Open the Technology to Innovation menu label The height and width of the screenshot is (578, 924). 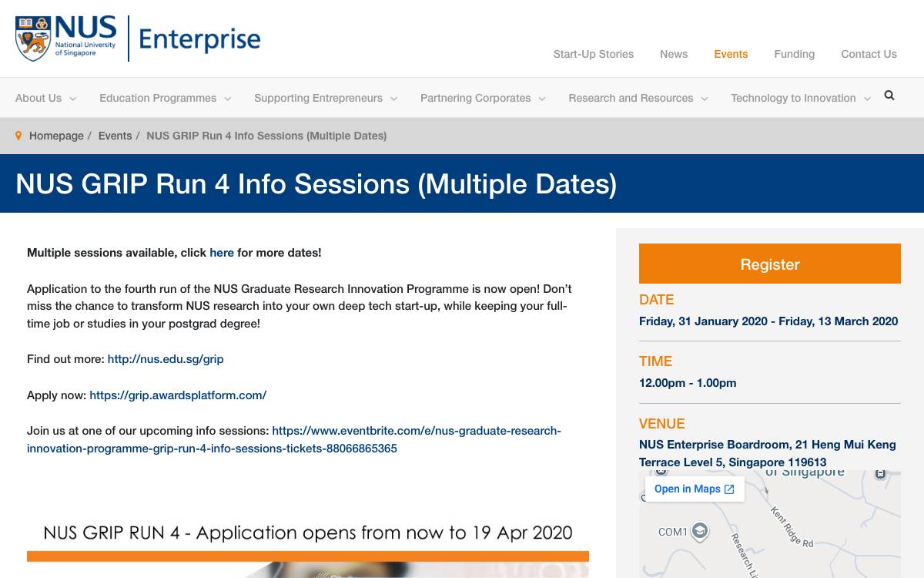pos(793,98)
